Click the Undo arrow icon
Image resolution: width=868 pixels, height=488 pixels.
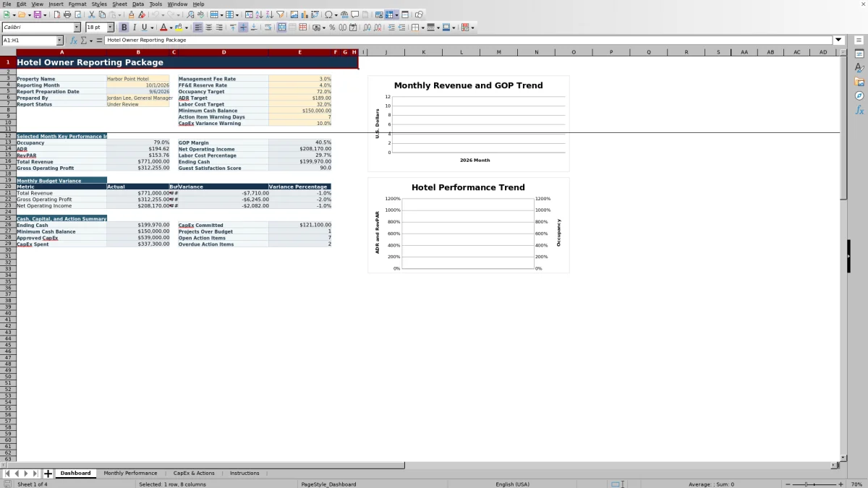[x=156, y=14]
